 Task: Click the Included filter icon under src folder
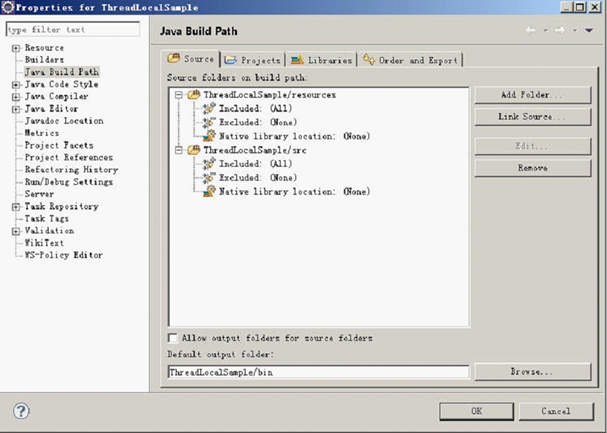click(x=209, y=164)
